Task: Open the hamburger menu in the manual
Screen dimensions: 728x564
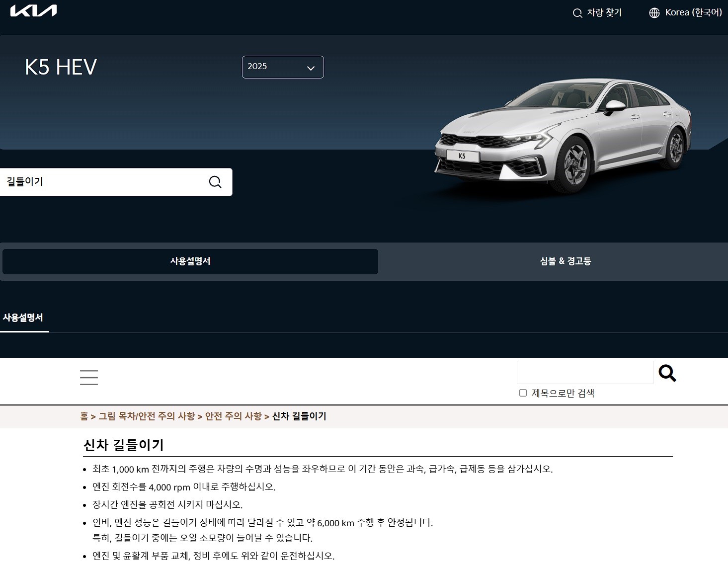Action: point(89,378)
